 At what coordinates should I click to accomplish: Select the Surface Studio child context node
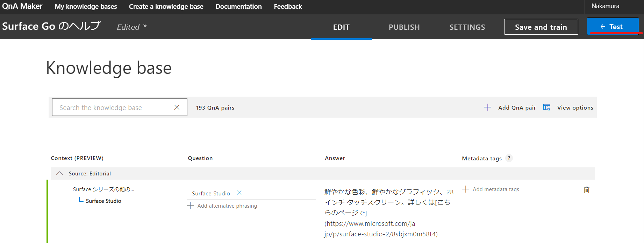click(103, 201)
